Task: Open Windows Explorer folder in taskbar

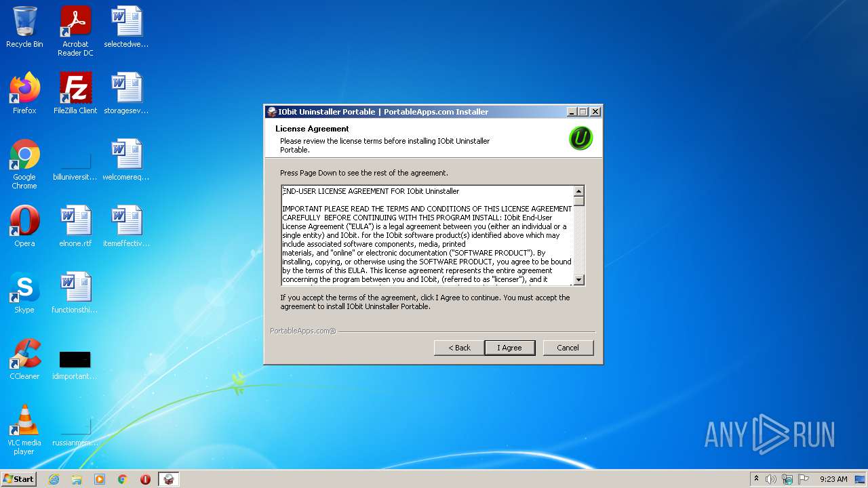Action: [77, 479]
